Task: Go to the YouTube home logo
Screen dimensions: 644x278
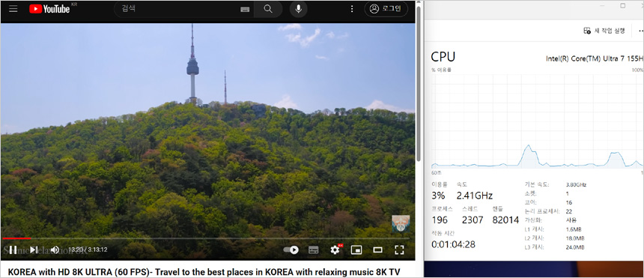Action: coord(49,9)
